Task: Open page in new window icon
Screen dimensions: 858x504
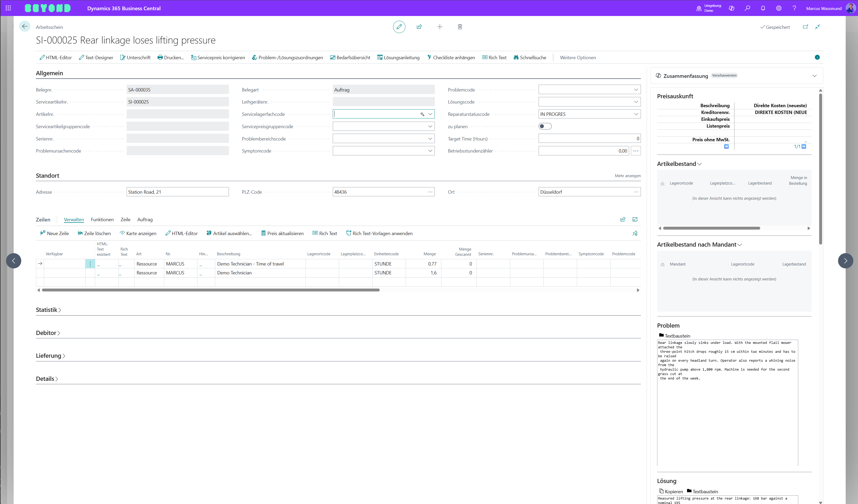Action: [805, 27]
